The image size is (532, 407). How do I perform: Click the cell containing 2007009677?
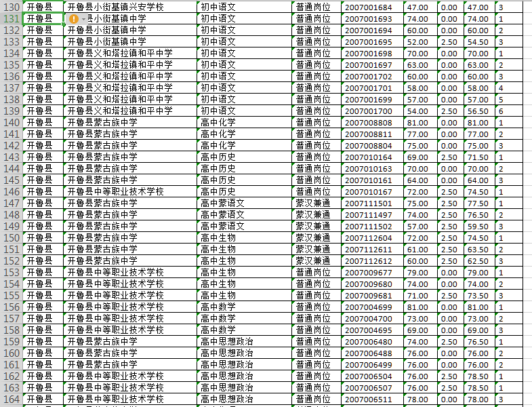point(371,273)
